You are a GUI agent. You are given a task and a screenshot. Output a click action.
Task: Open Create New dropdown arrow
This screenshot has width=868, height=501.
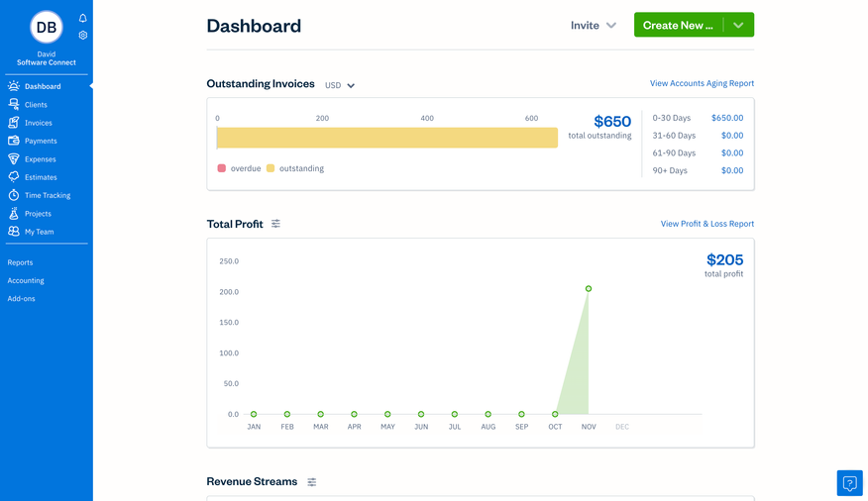[x=738, y=25]
